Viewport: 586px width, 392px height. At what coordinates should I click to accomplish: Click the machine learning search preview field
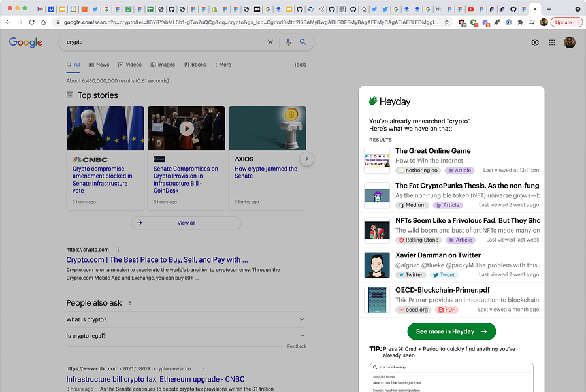(x=451, y=367)
